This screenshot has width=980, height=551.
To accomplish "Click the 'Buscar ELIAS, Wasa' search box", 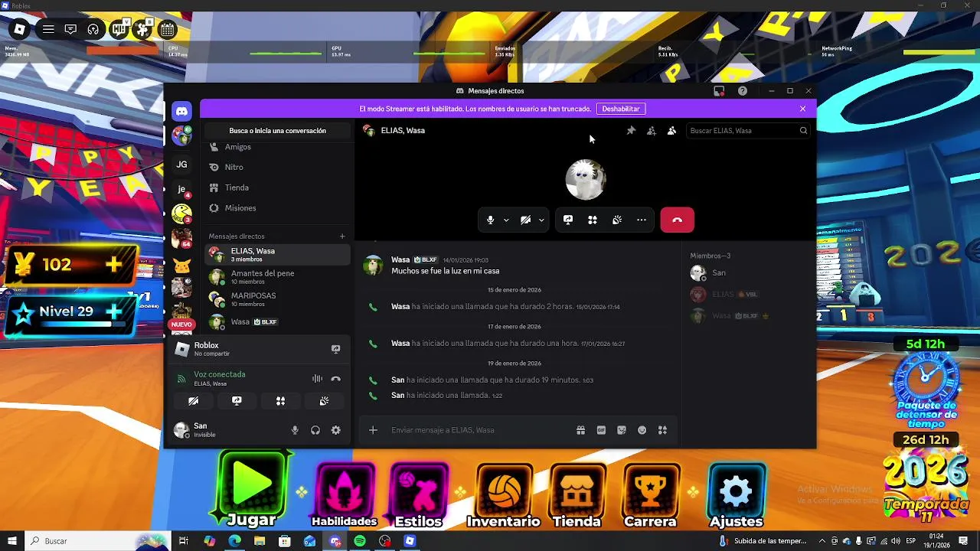I will (x=747, y=131).
